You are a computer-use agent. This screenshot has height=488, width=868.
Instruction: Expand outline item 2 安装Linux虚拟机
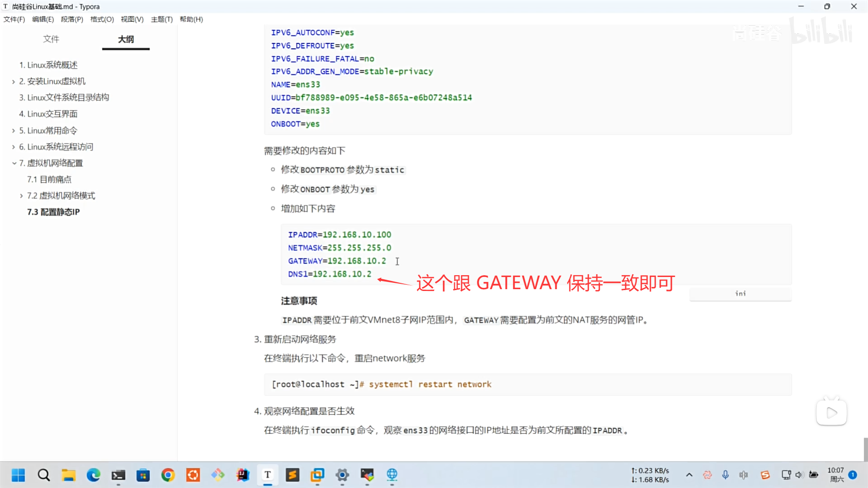(x=14, y=82)
